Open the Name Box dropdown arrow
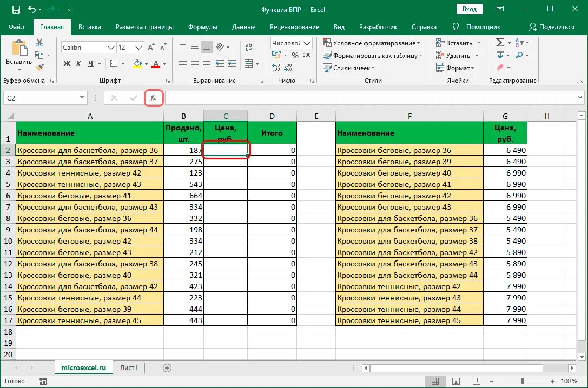The height and width of the screenshot is (388, 588). click(x=82, y=98)
